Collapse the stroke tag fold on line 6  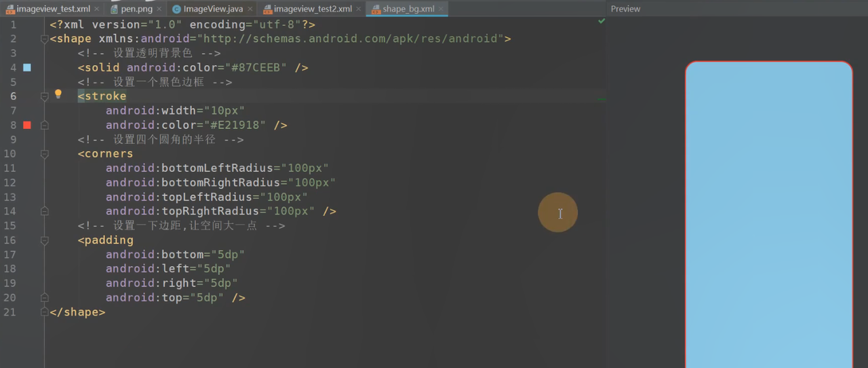point(44,96)
